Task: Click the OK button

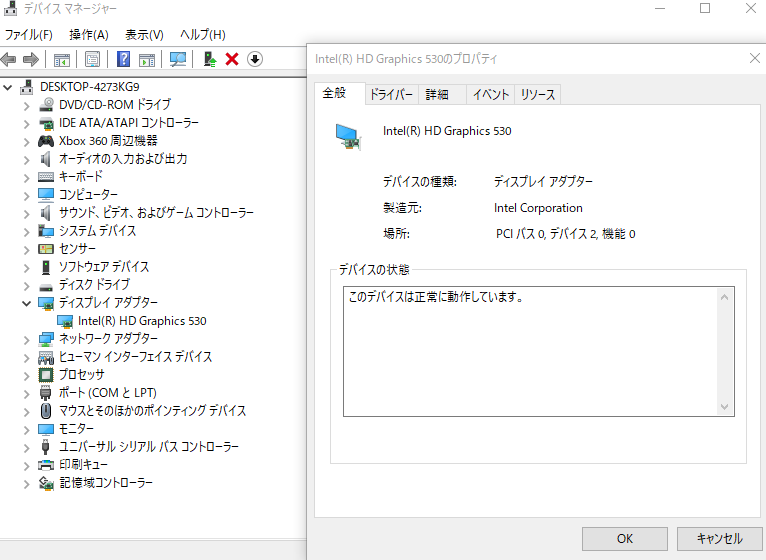Action: [625, 538]
